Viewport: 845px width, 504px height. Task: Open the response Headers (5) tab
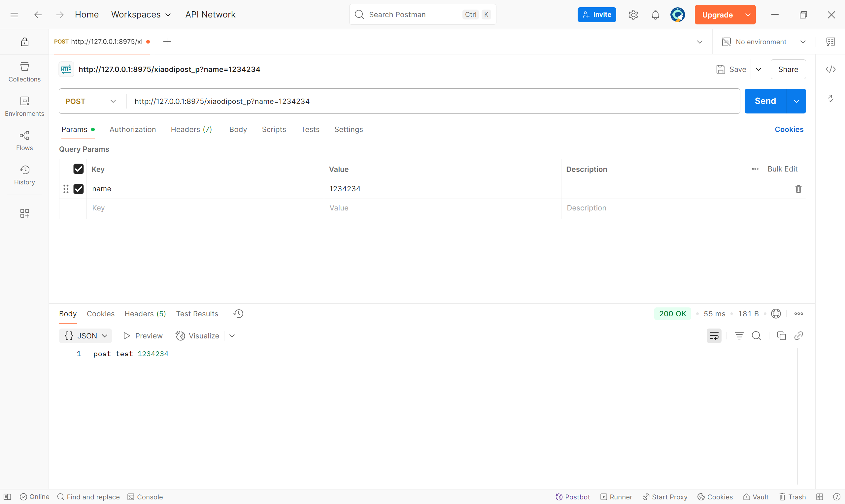[x=145, y=314]
